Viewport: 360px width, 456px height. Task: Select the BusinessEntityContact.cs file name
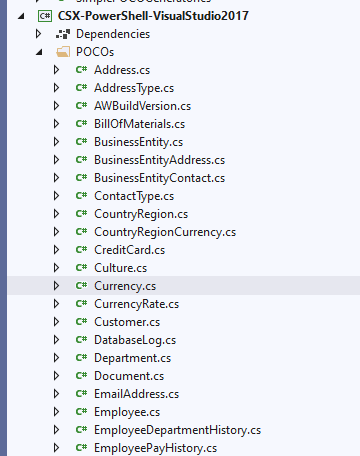160,178
